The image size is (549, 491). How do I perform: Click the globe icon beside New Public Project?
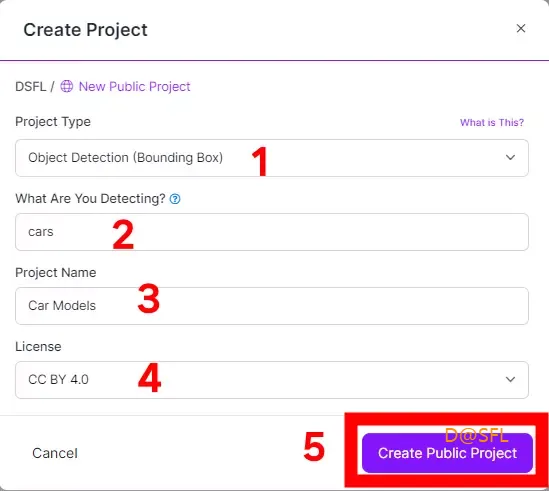click(x=67, y=86)
